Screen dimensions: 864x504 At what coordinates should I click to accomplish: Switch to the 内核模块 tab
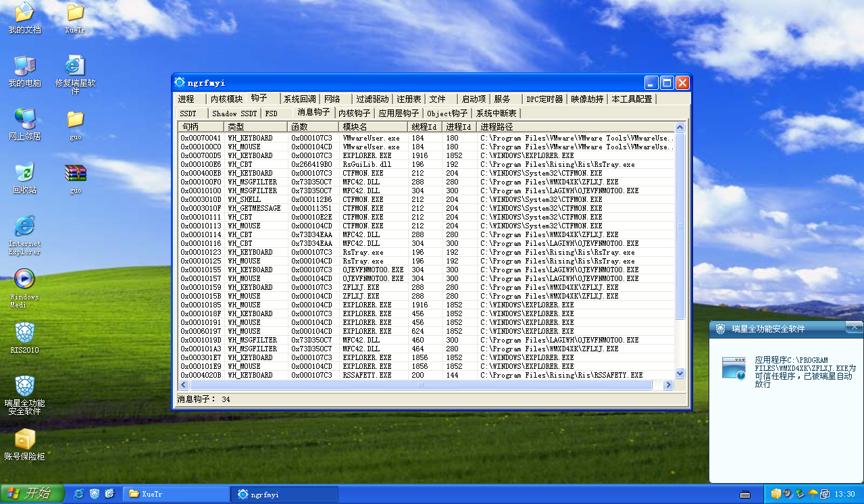coord(226,99)
